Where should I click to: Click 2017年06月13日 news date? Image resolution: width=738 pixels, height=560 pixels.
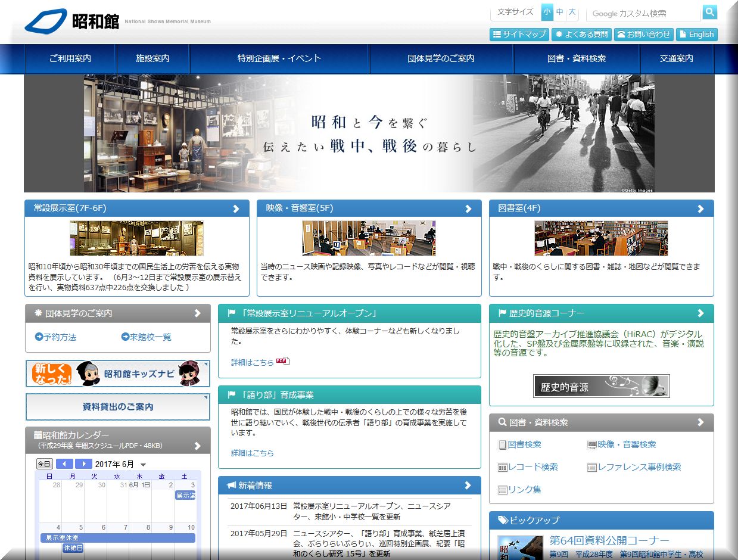[x=259, y=506]
